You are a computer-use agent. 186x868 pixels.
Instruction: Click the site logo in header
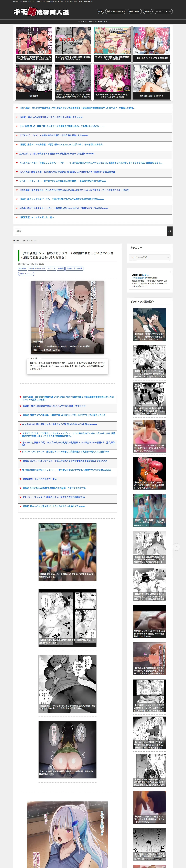[41, 12]
